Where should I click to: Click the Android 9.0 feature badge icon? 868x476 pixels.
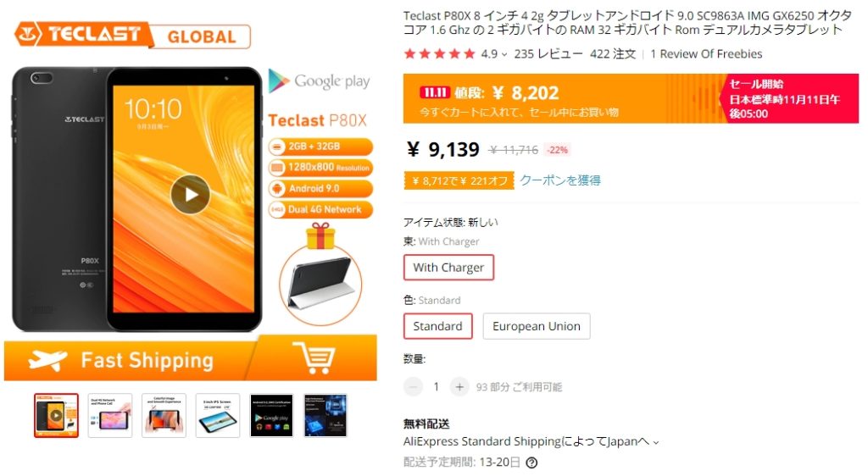coord(277,189)
